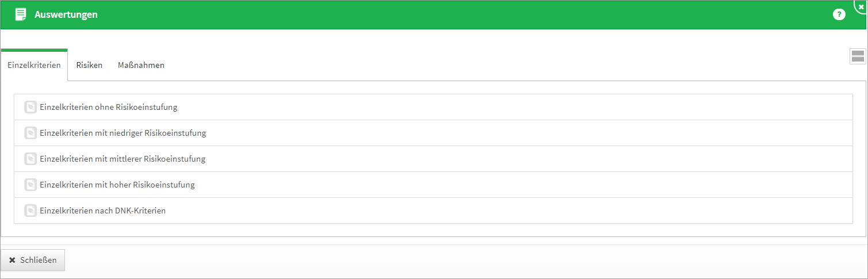Select the Einzelkriterien tab
This screenshot has height=279, width=868.
[34, 65]
